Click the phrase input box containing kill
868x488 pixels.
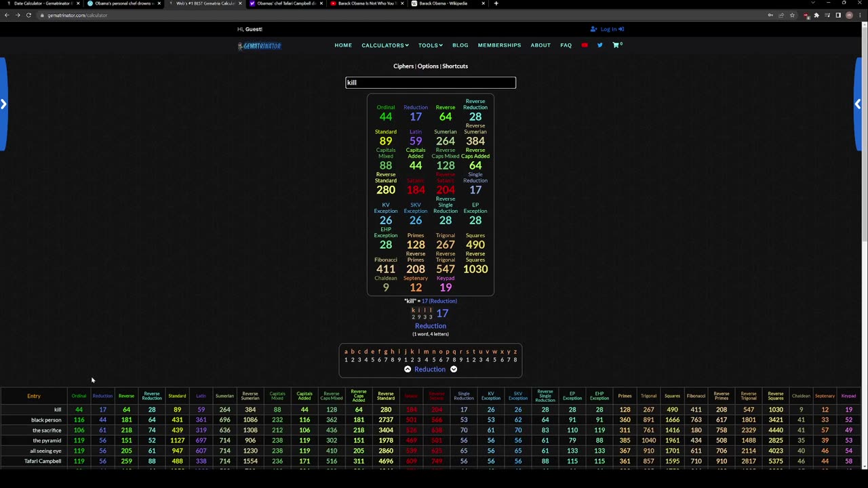point(431,83)
